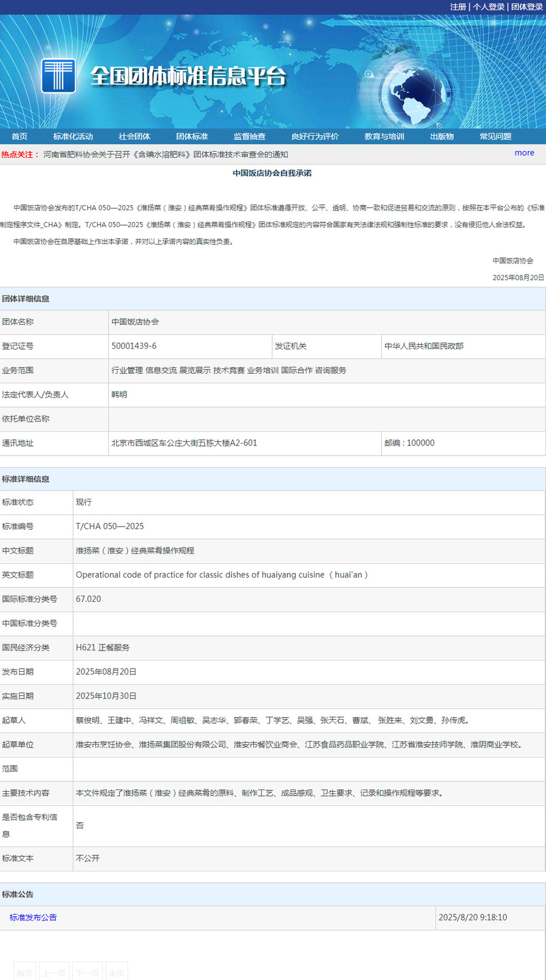Open the 个人登录 personal login link
Screen dimensions: 546x980
coord(489,7)
